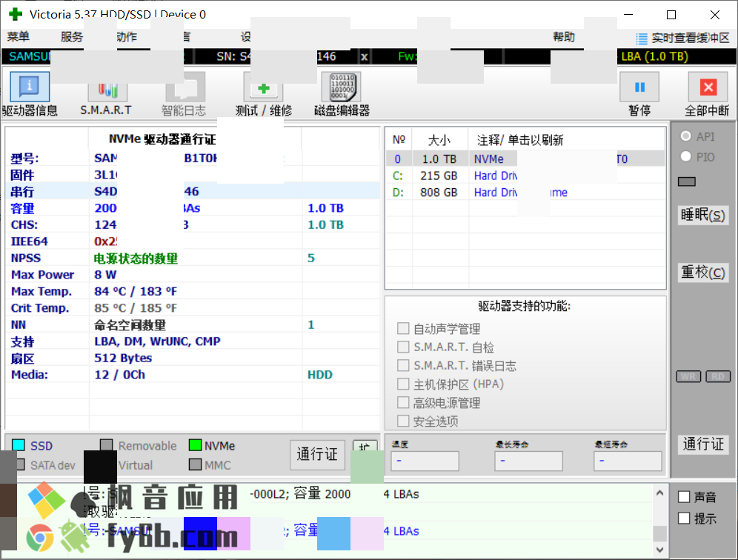The width and height of the screenshot is (738, 560).
Task: Click the № column header
Action: click(x=399, y=140)
